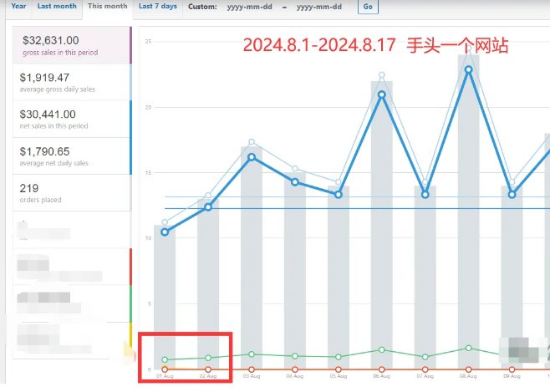
Task: Click the 219 orders placed legend
Action: [x=72, y=193]
